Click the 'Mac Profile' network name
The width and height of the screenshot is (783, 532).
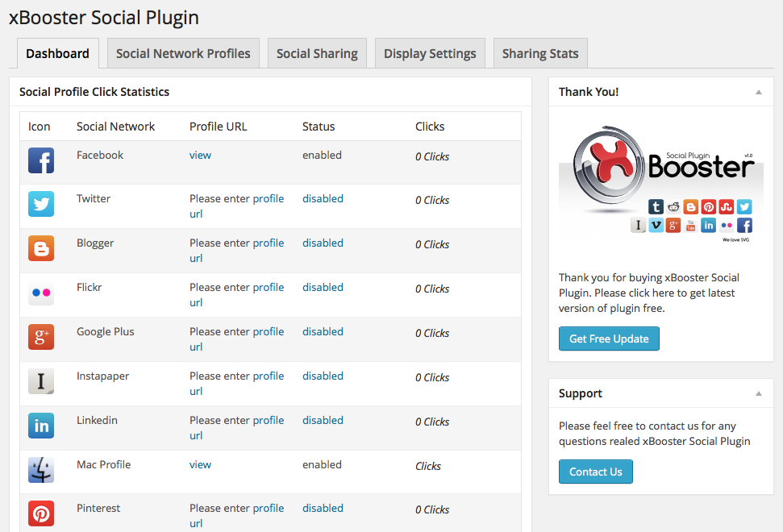pos(104,464)
